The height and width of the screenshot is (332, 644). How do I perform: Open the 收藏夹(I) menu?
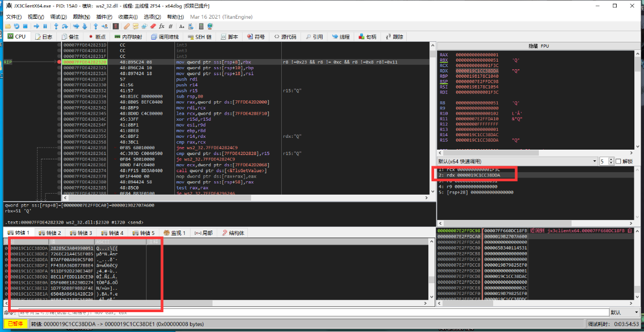(x=128, y=17)
